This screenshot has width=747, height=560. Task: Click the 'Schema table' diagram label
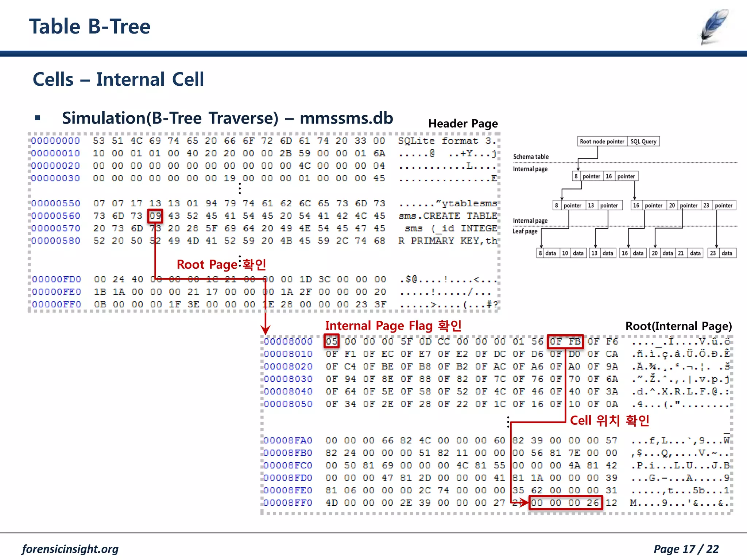point(531,157)
